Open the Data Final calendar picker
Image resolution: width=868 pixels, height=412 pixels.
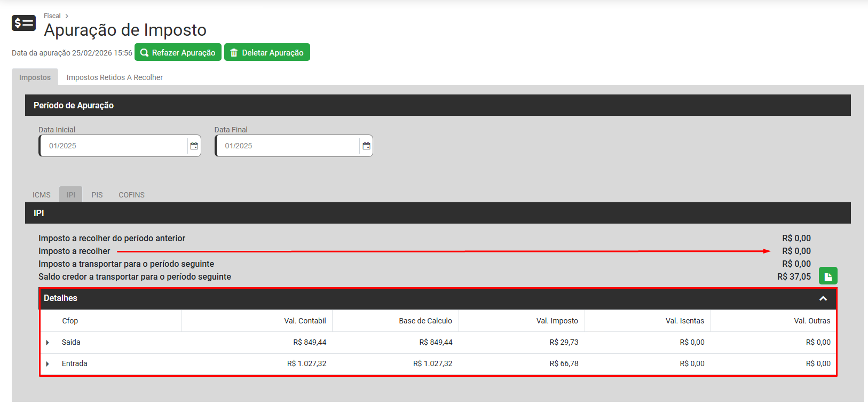366,146
